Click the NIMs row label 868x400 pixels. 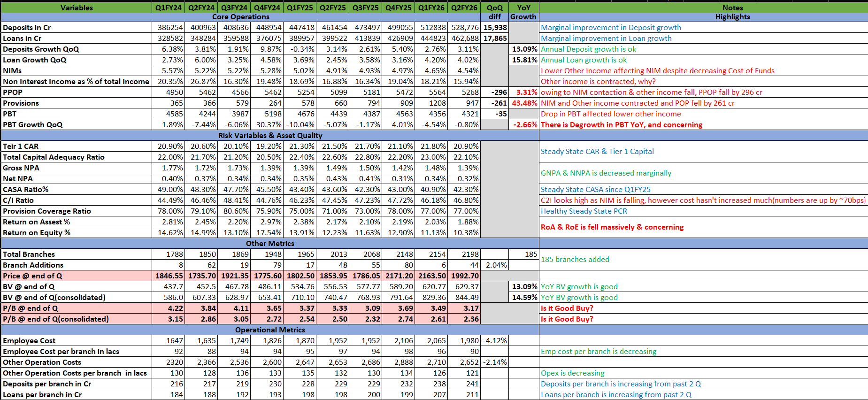(13, 71)
